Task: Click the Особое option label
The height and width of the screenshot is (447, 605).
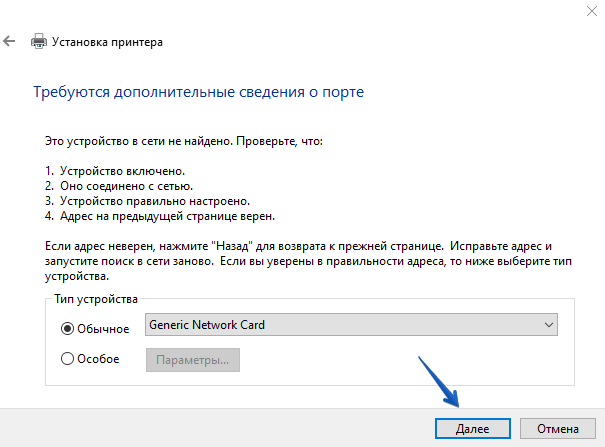Action: (x=99, y=359)
